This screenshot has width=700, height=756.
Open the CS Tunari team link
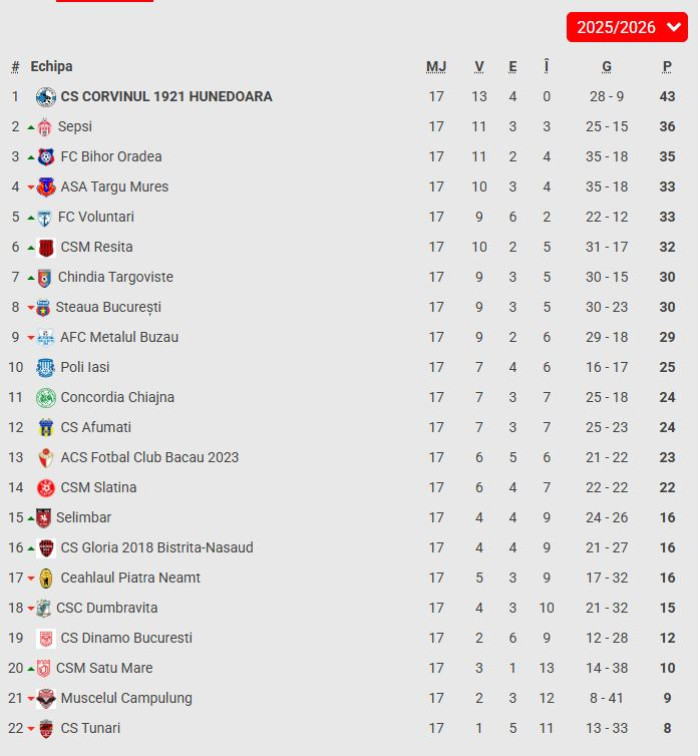pos(90,728)
